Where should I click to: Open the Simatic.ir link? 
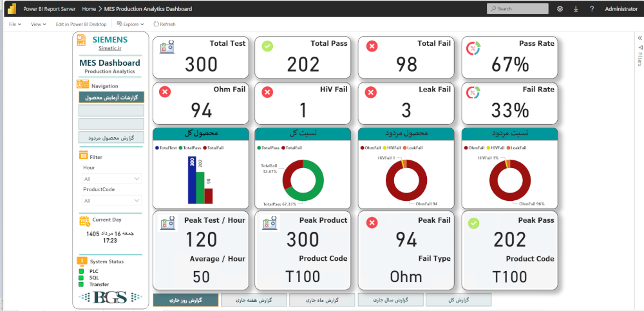109,48
